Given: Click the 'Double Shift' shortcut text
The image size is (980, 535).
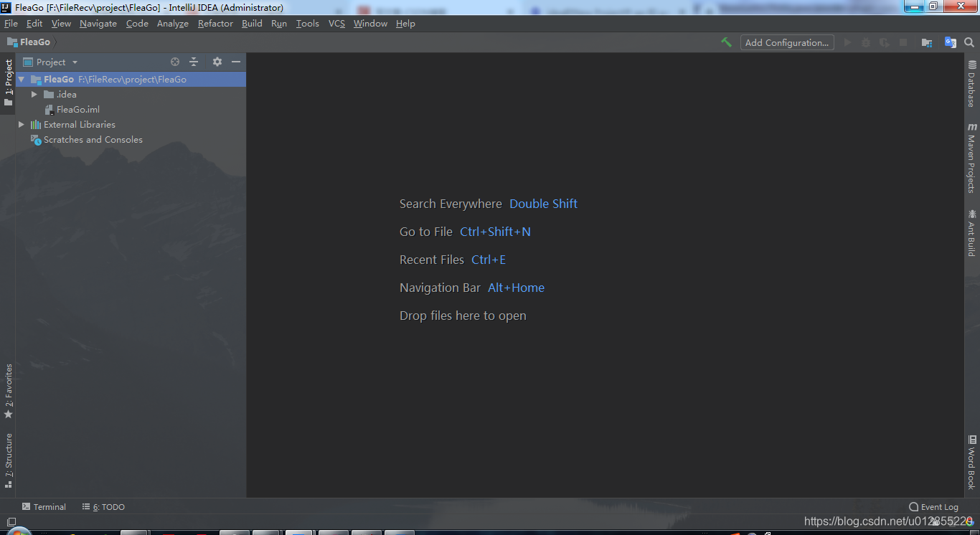Looking at the screenshot, I should (x=543, y=204).
